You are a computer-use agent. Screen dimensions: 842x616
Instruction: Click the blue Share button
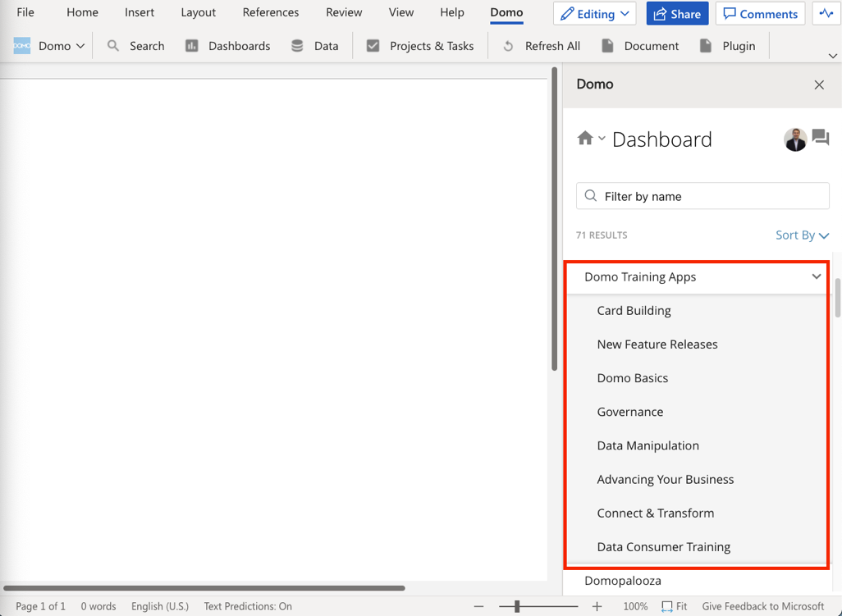coord(677,13)
